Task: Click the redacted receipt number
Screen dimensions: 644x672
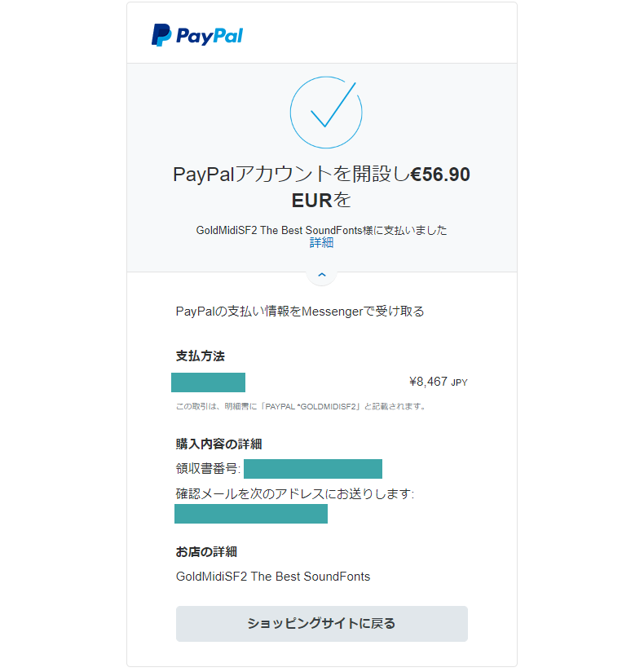Action: (312, 468)
